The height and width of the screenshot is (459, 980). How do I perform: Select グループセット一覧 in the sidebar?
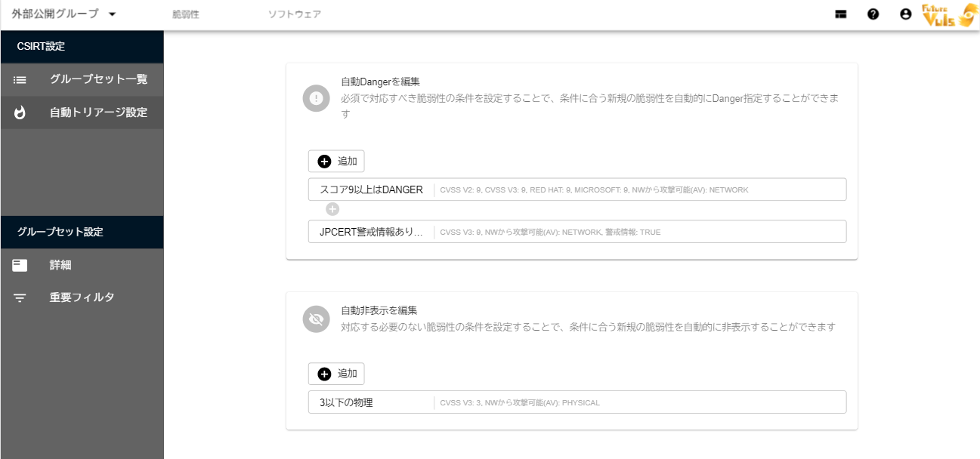point(98,79)
